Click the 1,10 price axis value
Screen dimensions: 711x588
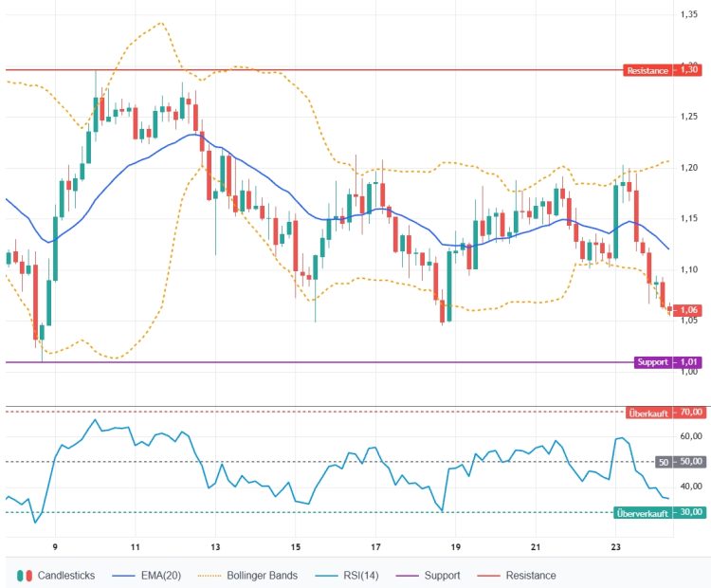coord(689,270)
